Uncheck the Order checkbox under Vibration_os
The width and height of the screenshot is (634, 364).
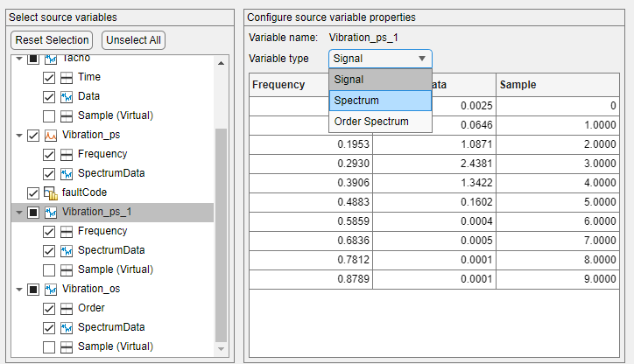point(50,308)
